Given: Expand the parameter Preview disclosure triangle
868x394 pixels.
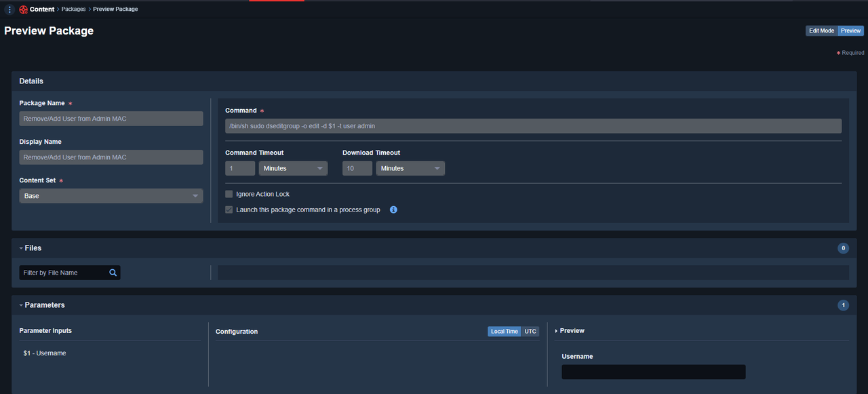Looking at the screenshot, I should pos(557,331).
